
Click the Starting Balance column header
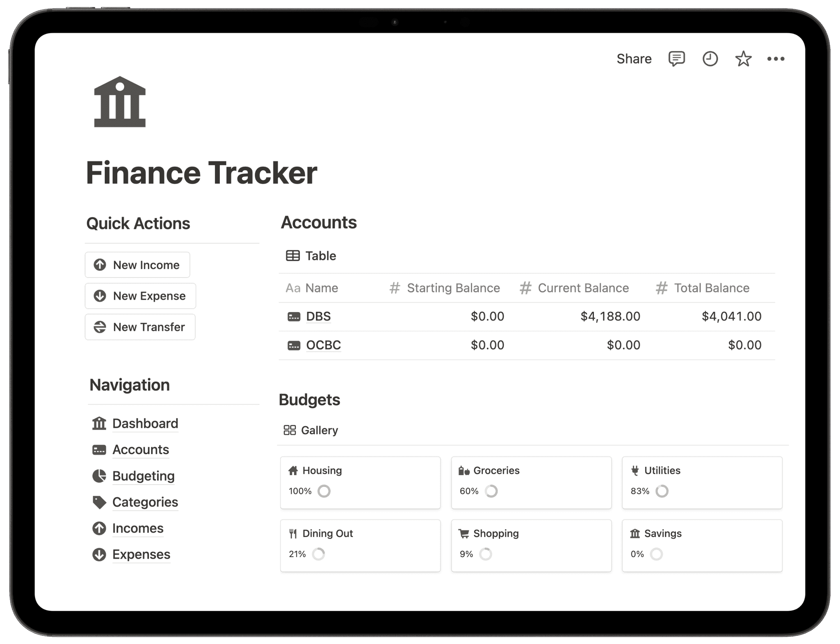click(453, 288)
